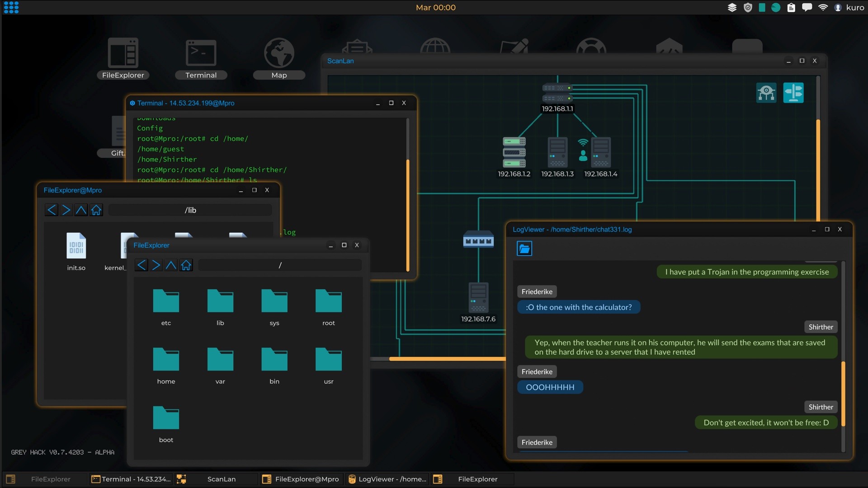Select the network scan eye icon in ScanLan
The image size is (868, 488).
coord(766,93)
